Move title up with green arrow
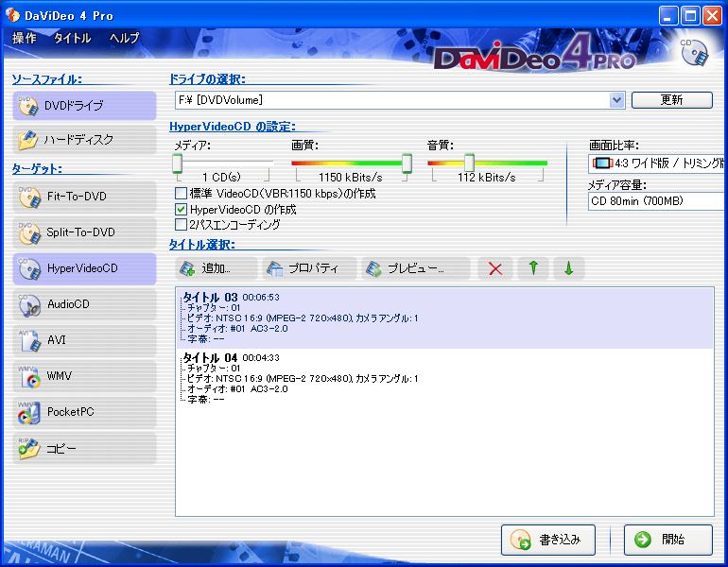728x567 pixels. point(533,268)
